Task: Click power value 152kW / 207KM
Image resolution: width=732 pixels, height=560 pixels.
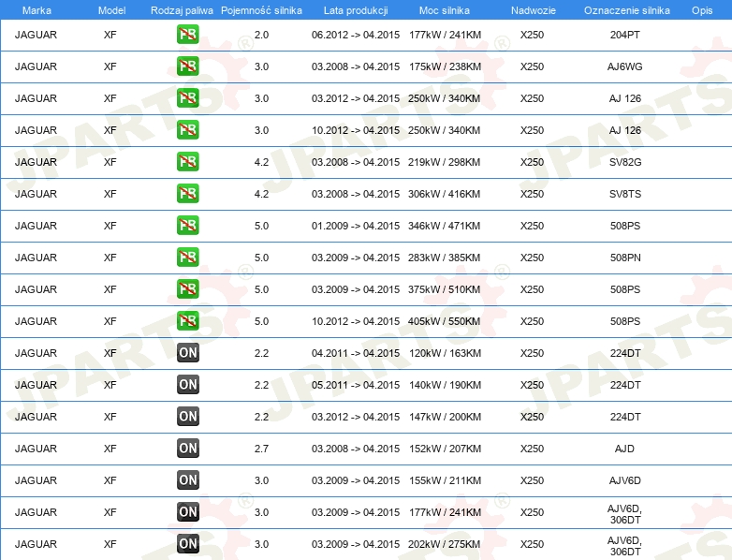Action: click(445, 449)
